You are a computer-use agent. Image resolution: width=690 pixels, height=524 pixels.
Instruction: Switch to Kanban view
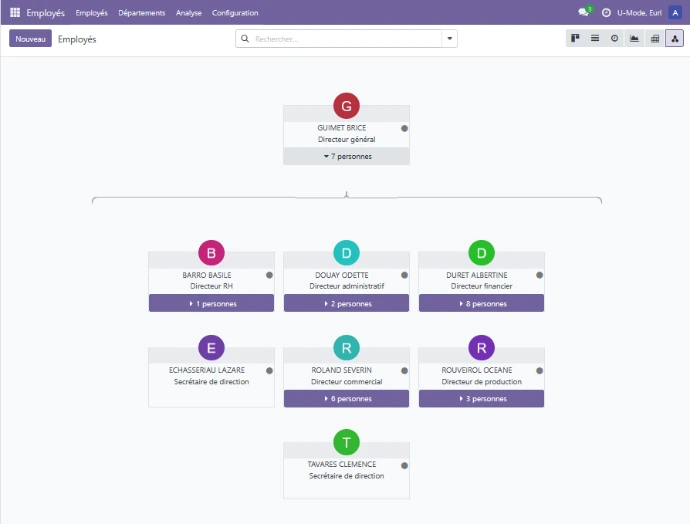(575, 38)
